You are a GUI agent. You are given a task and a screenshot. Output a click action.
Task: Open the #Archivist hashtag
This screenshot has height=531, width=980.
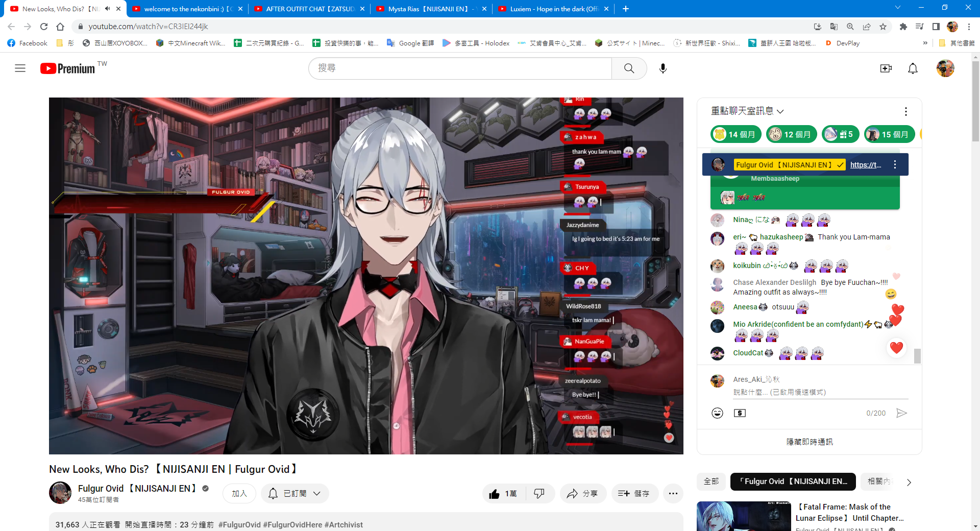[x=344, y=525]
